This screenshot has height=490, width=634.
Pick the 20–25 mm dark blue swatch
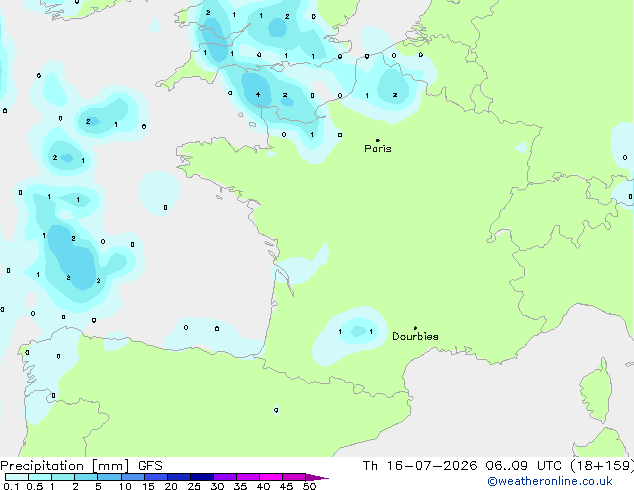coord(178,477)
